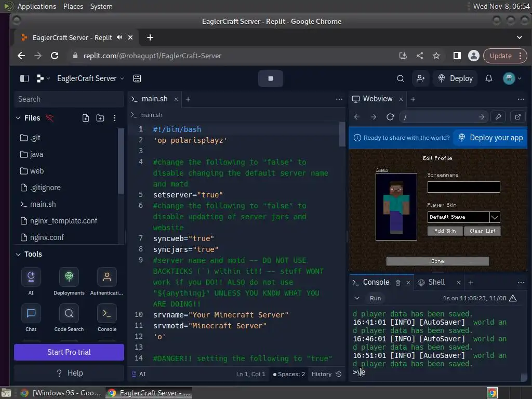This screenshot has height=399, width=532.
Task: Open the Files section three-dot menu
Action: click(115, 118)
